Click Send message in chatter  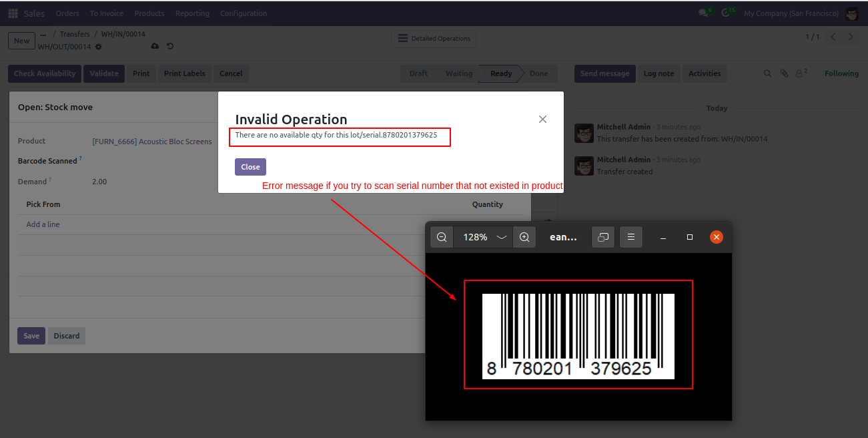point(604,73)
